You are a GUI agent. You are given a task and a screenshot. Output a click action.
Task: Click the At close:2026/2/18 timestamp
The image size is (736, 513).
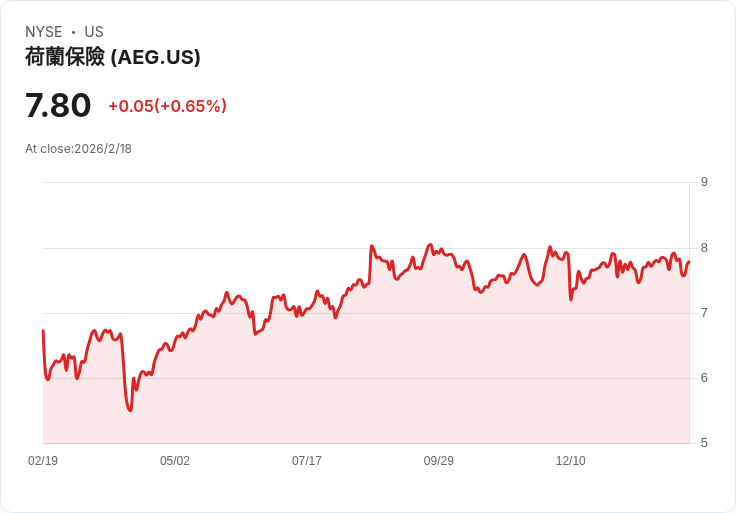78,149
